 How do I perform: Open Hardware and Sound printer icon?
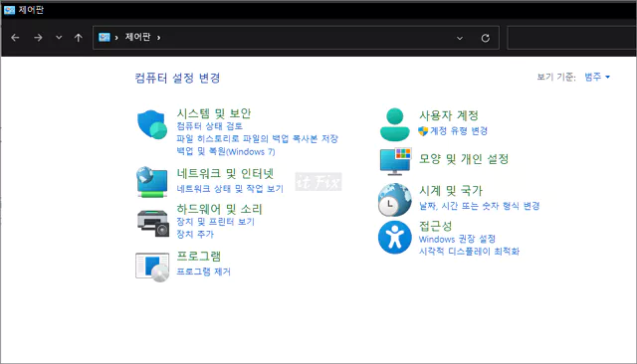coord(152,223)
